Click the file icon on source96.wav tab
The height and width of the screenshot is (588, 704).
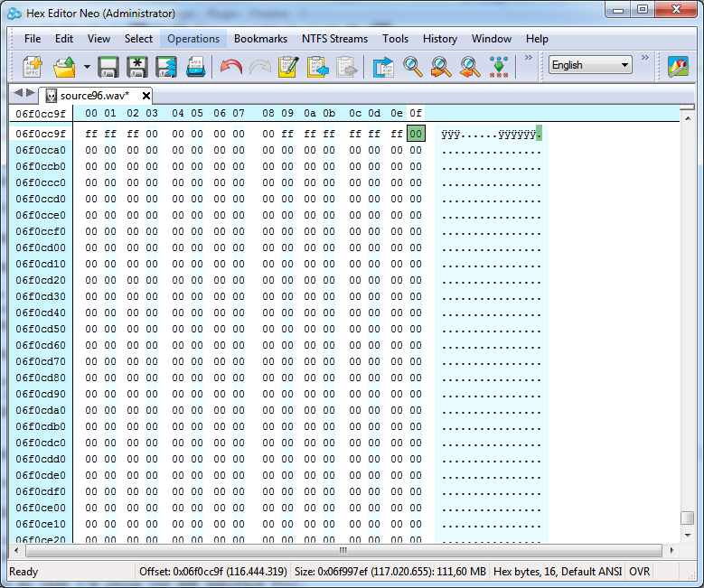pos(52,96)
